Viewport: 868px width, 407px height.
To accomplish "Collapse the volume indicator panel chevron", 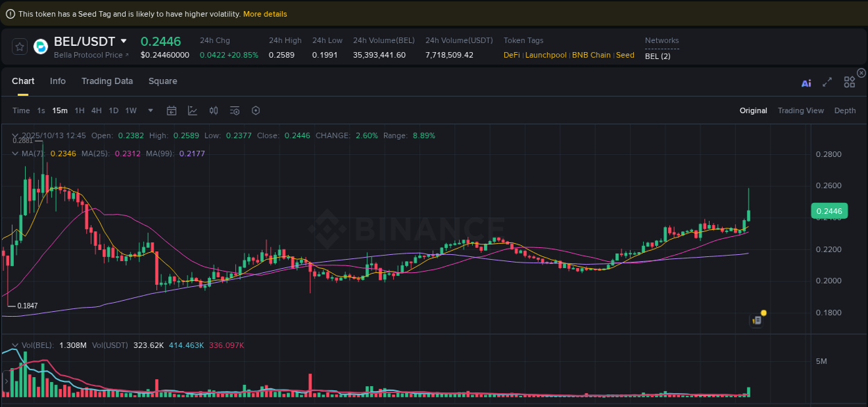I will click(x=15, y=345).
